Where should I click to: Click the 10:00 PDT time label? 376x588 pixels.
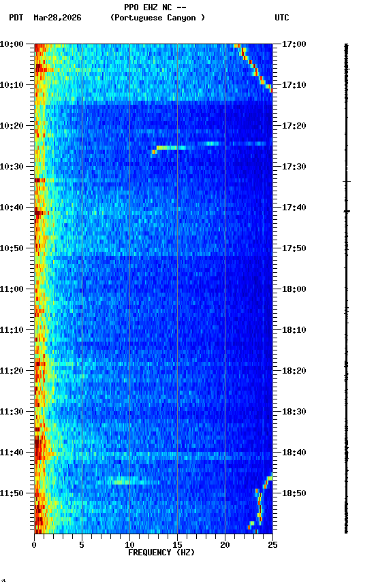pos(12,44)
